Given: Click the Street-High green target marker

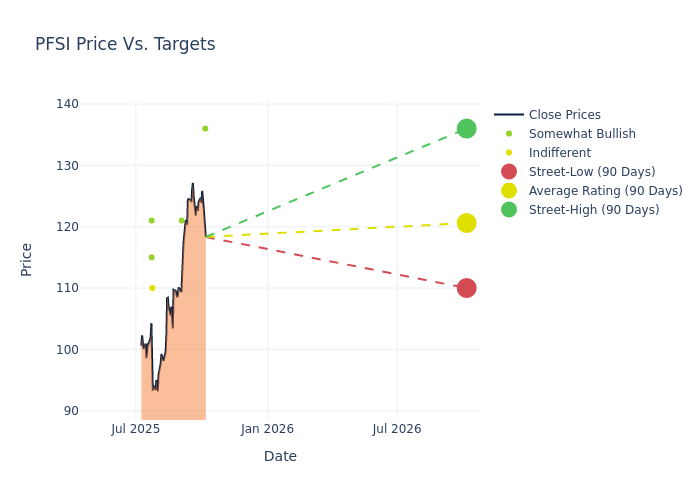Looking at the screenshot, I should 466,129.
